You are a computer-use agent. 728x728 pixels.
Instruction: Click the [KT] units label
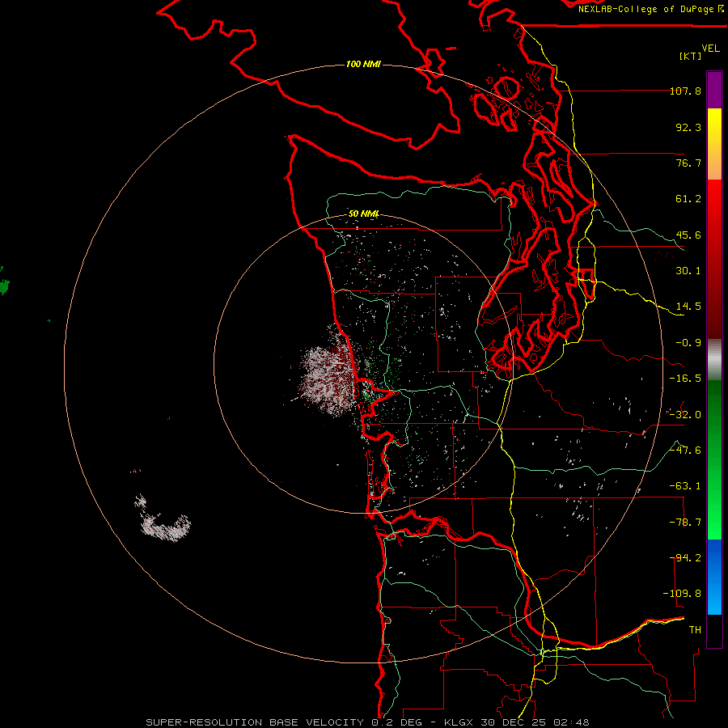(x=691, y=56)
